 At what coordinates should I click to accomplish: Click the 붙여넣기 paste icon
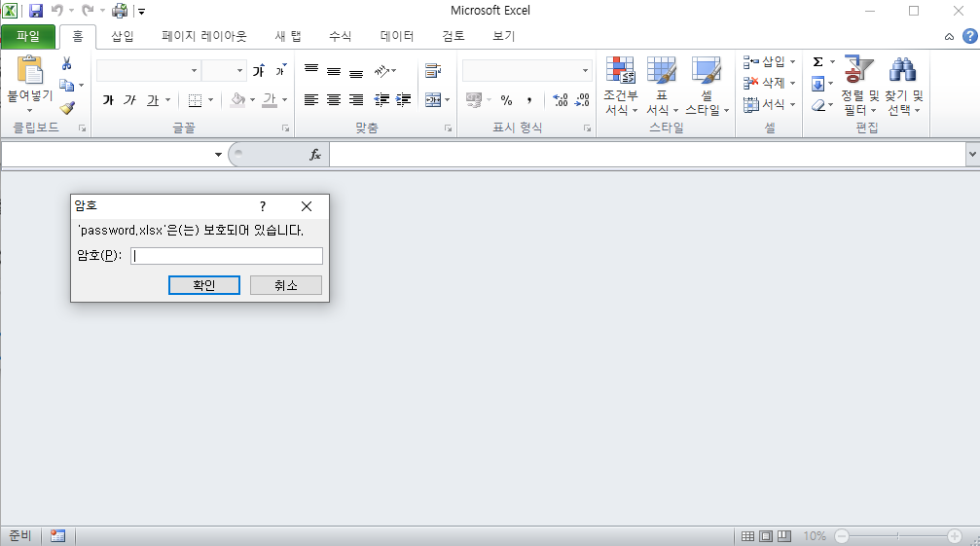tap(29, 69)
